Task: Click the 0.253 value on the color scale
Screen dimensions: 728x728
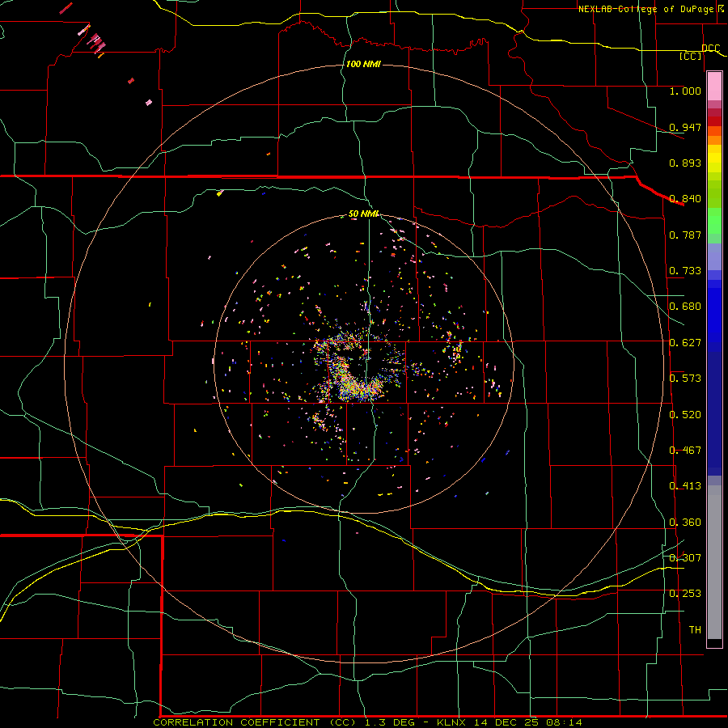Action: [685, 594]
